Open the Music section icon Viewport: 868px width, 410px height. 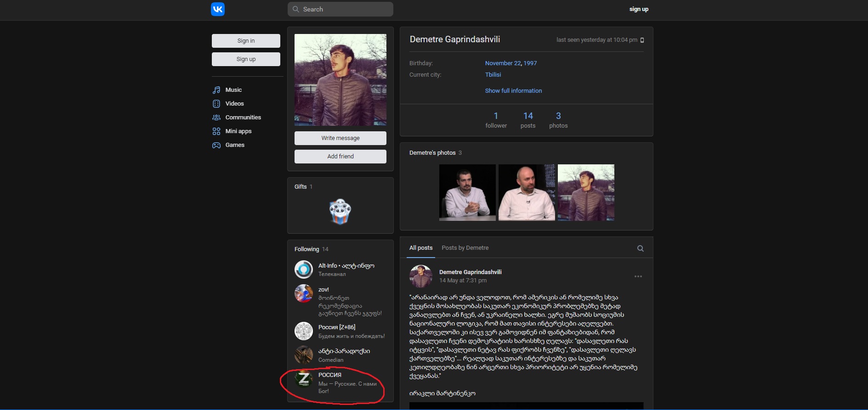pyautogui.click(x=216, y=90)
